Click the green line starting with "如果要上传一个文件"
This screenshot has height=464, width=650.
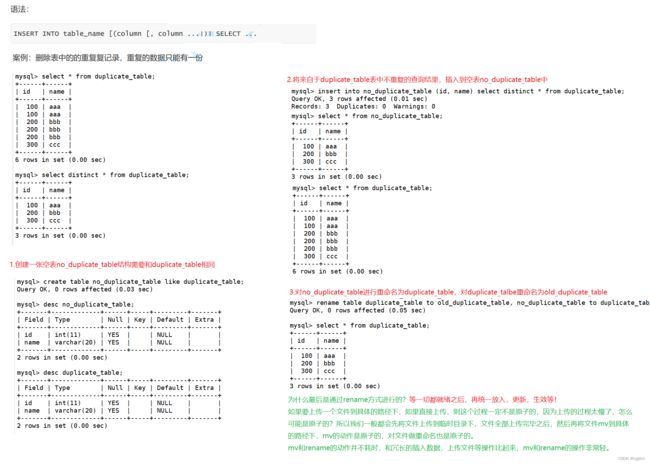tap(460, 412)
